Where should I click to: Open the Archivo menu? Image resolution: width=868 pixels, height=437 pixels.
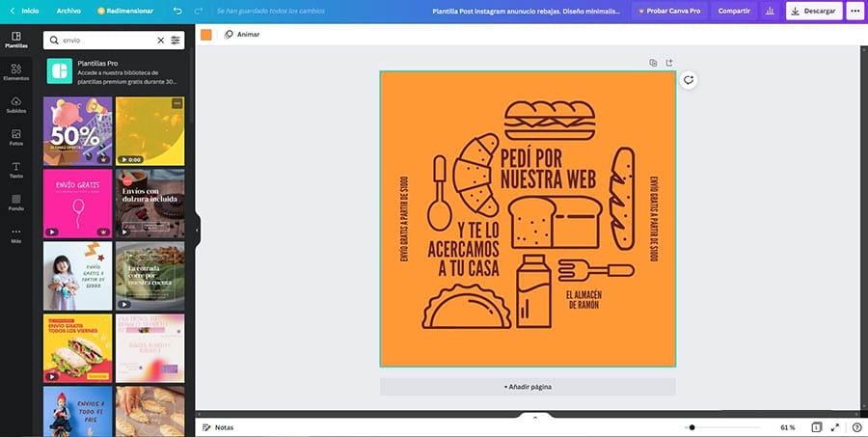[x=68, y=11]
